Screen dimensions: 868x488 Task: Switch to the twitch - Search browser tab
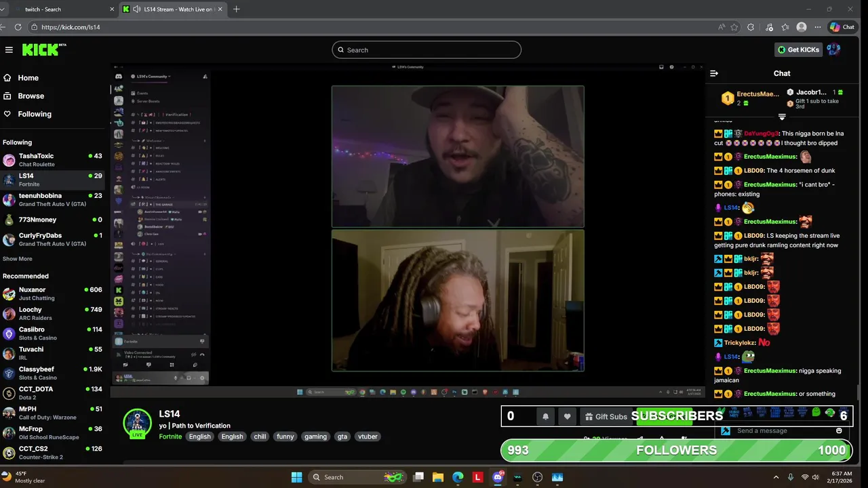point(58,9)
